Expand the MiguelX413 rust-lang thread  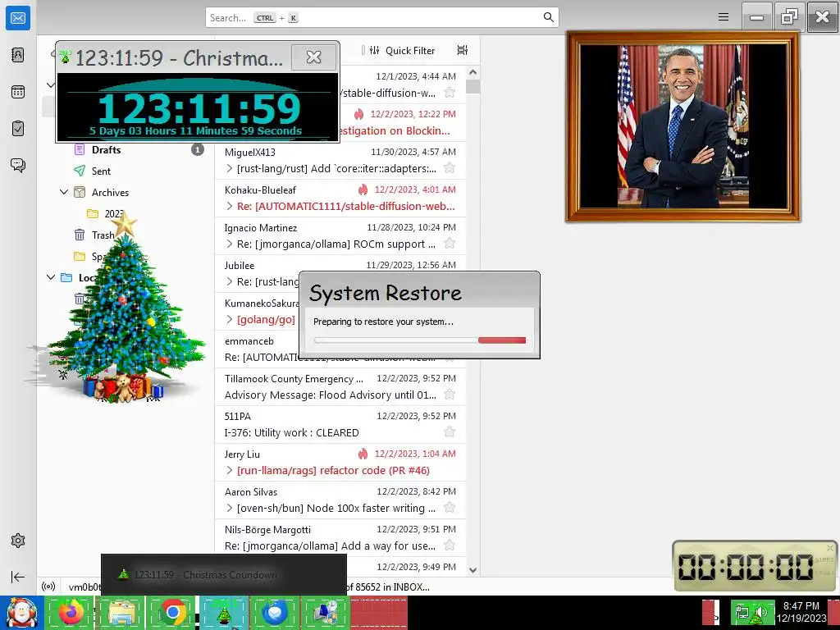pos(230,168)
